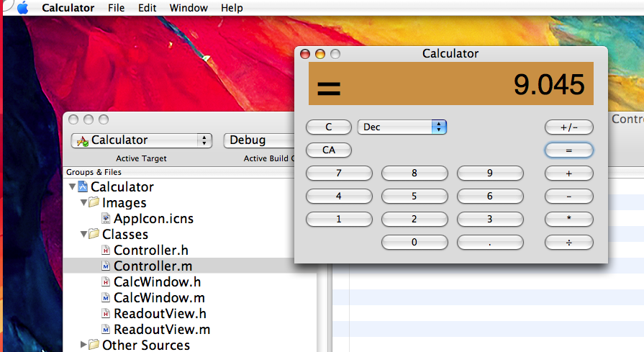The image size is (644, 352).
Task: Collapse the Classes folder
Action: click(83, 234)
